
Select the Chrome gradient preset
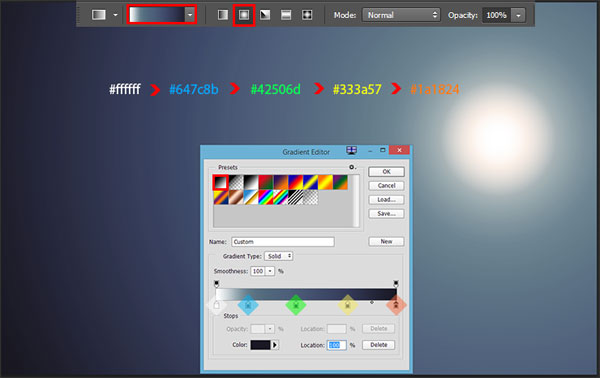coord(251,197)
